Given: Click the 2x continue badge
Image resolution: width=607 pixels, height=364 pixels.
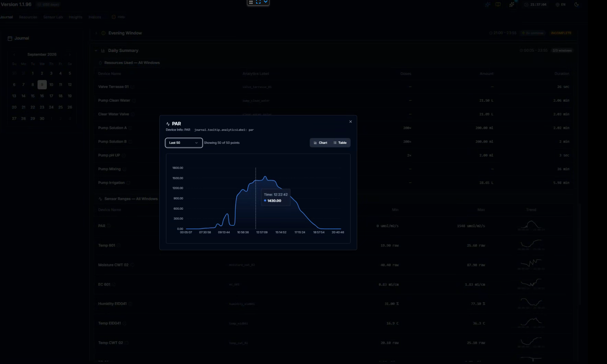Looking at the screenshot, I should click(x=533, y=33).
